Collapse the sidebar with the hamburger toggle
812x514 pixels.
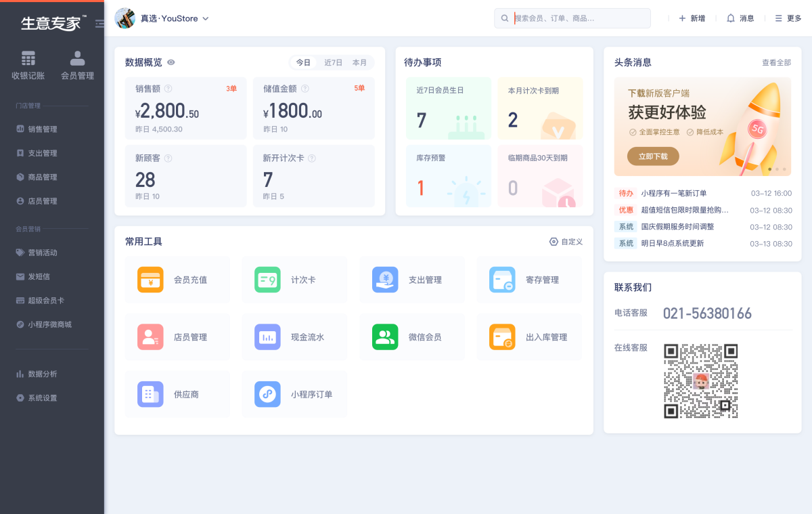(99, 24)
